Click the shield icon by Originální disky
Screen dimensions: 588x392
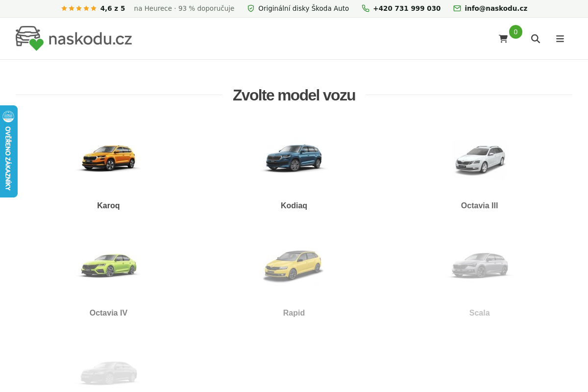[251, 8]
